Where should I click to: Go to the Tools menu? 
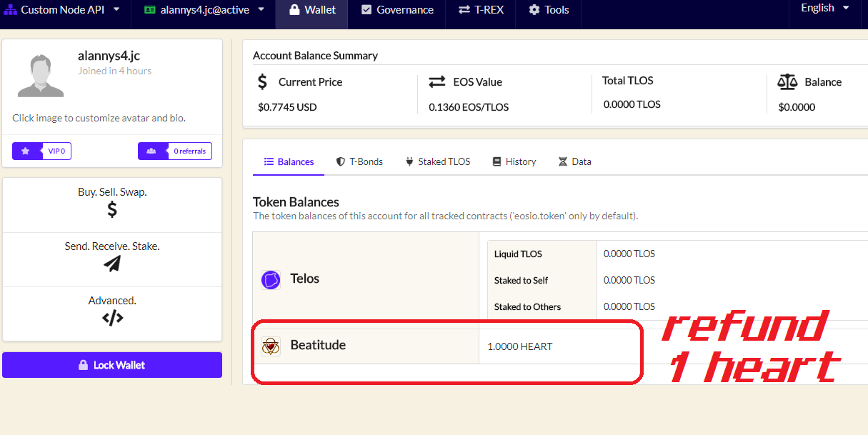pos(549,10)
